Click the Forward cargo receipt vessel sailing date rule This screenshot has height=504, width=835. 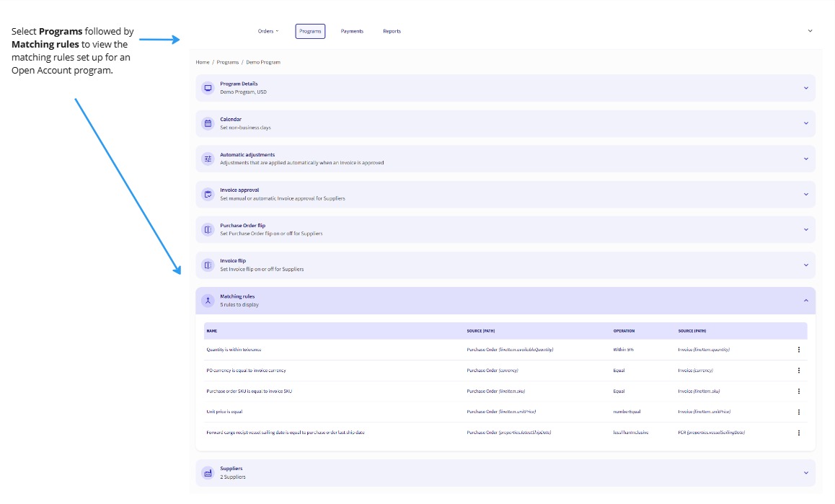[x=286, y=433]
